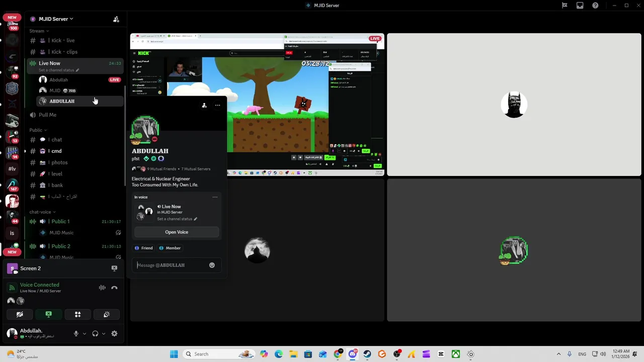Click ABDULLAH profile popup avatar
The width and height of the screenshot is (644, 362).
point(145,130)
